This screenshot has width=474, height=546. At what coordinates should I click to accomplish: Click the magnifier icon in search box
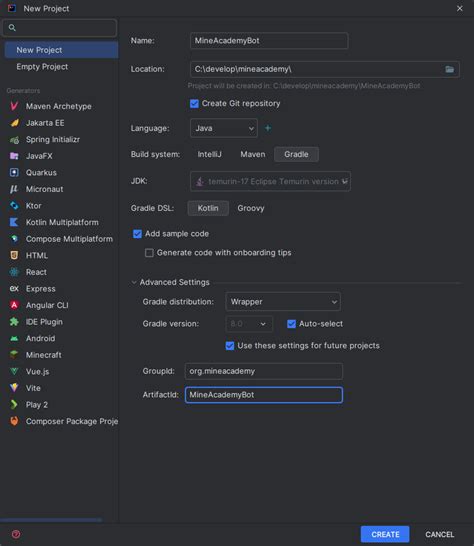click(x=12, y=28)
